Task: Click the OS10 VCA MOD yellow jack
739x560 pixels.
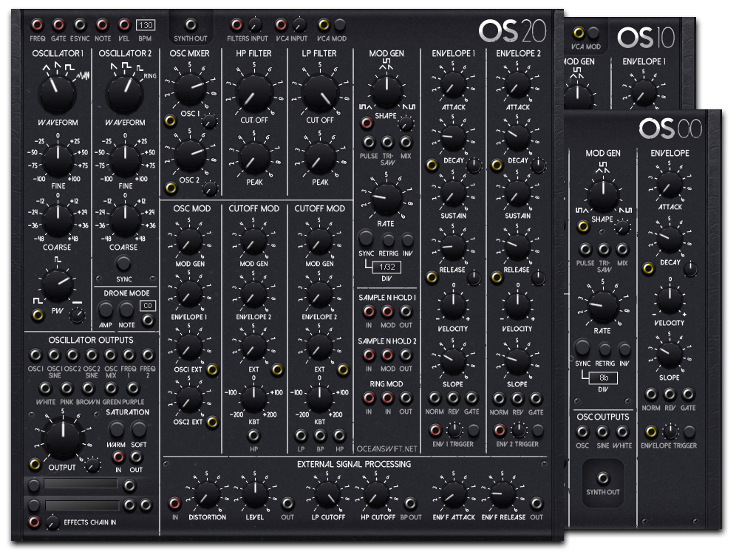Action: tap(579, 33)
